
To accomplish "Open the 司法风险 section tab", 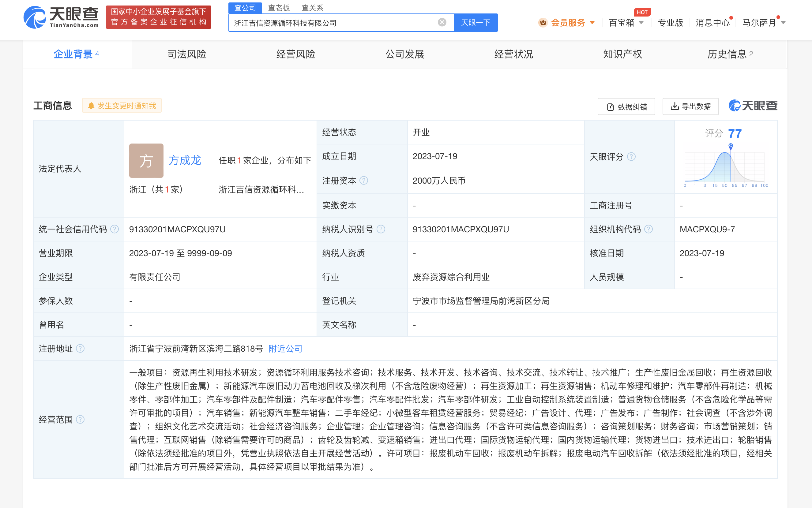I will click(x=187, y=54).
